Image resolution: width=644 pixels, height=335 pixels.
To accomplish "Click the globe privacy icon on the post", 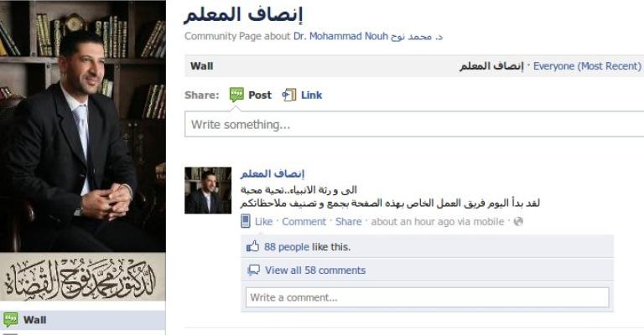I will 518,221.
